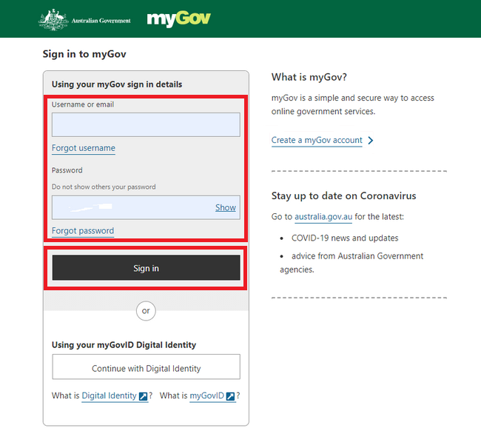Show the password text
The height and width of the screenshot is (448, 481).
pyautogui.click(x=226, y=207)
